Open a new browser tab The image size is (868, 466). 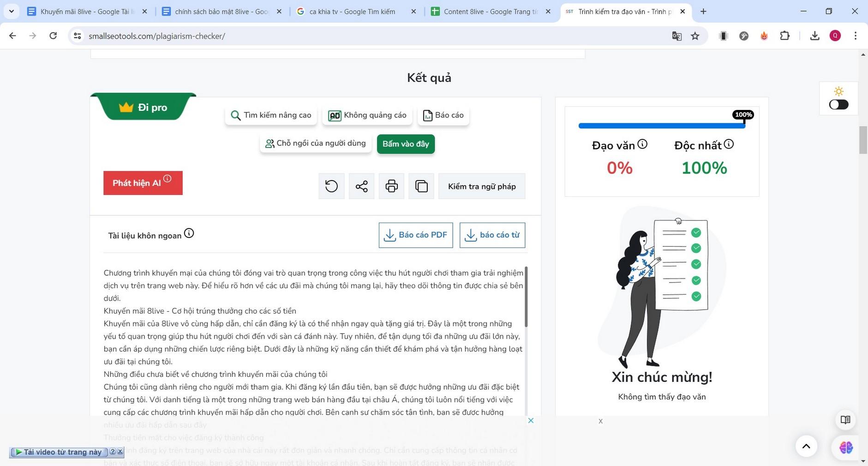[x=703, y=12]
